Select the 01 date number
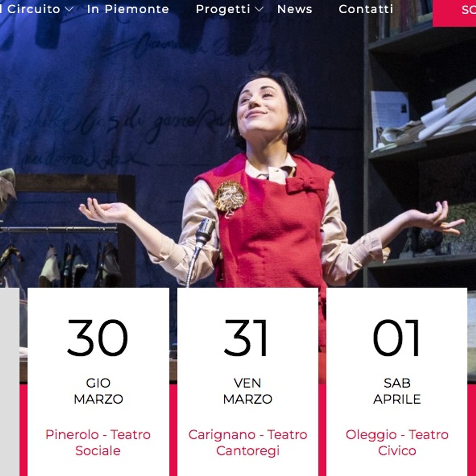 click(396, 338)
